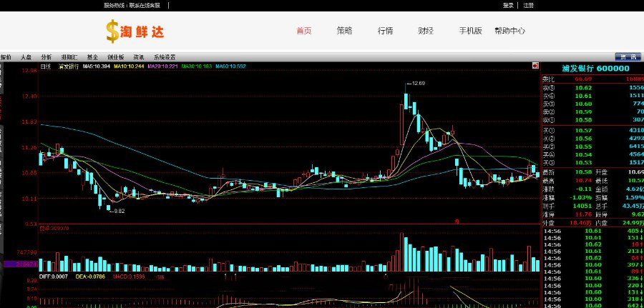Open the 帮助中心 nav tab
The height and width of the screenshot is (308, 644).
coord(509,31)
